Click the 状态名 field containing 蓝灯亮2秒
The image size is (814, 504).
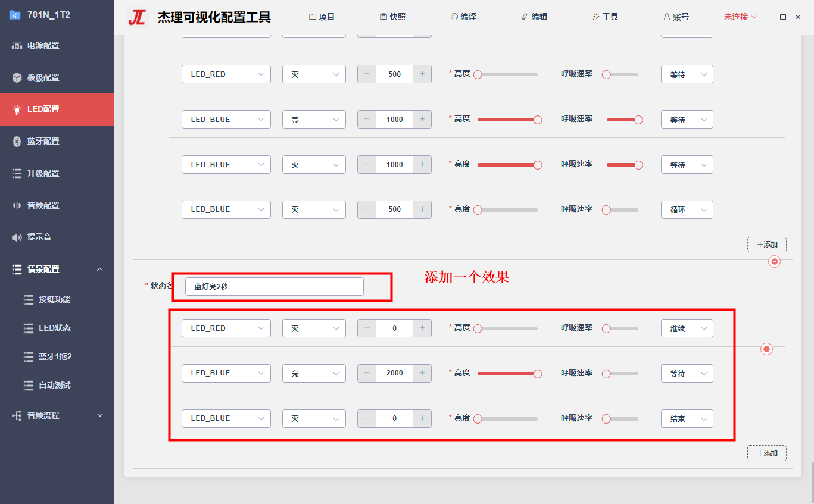point(274,286)
